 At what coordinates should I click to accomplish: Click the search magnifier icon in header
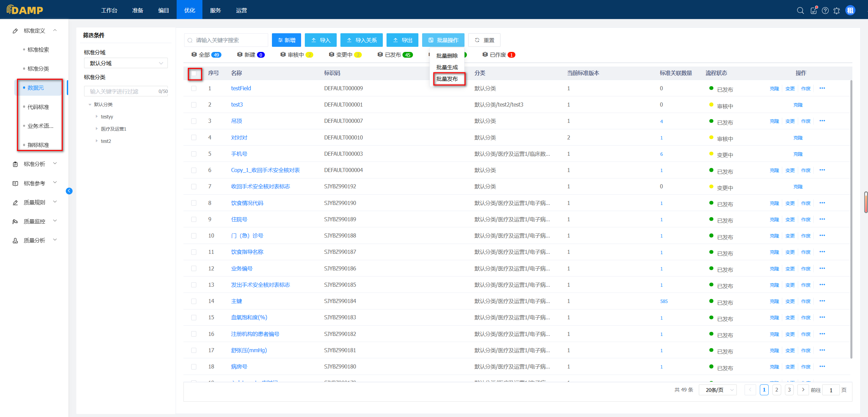[800, 11]
